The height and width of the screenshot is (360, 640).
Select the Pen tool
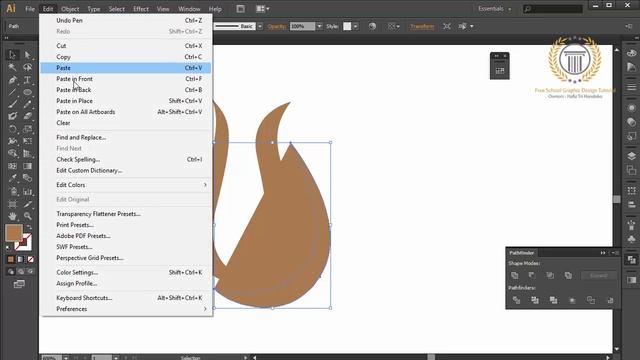[x=12, y=80]
